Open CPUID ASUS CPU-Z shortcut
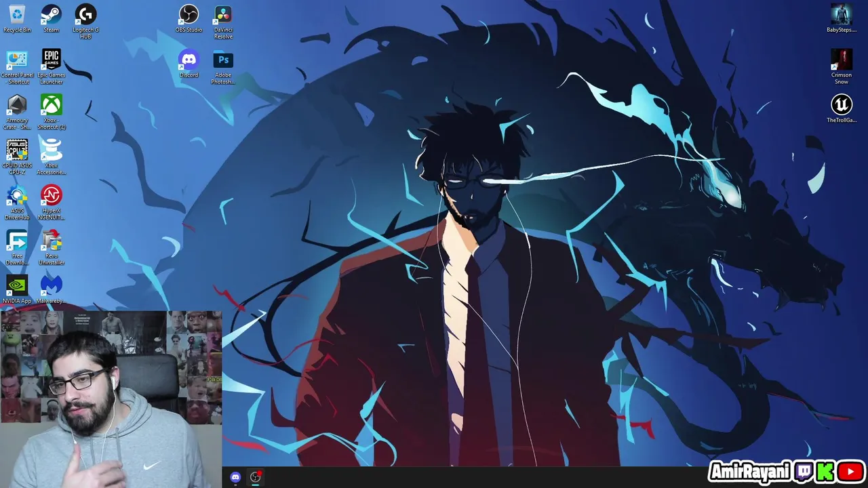Screen dimensions: 868x488 tap(17, 157)
